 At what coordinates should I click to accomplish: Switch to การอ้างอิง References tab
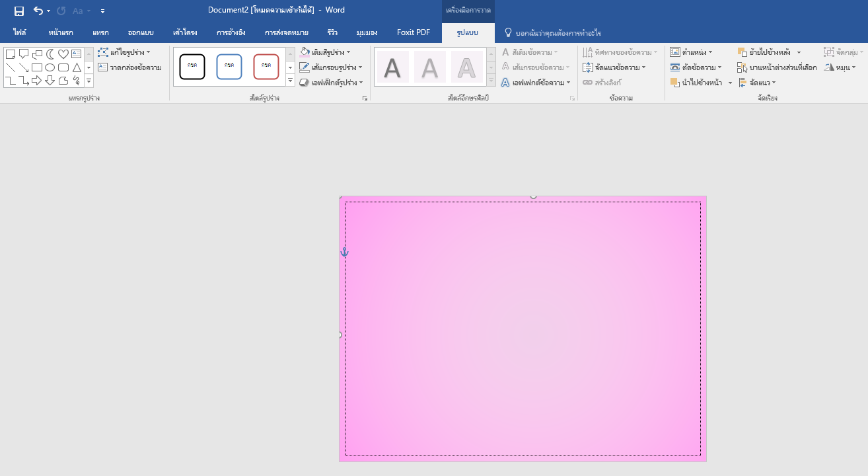pos(231,32)
